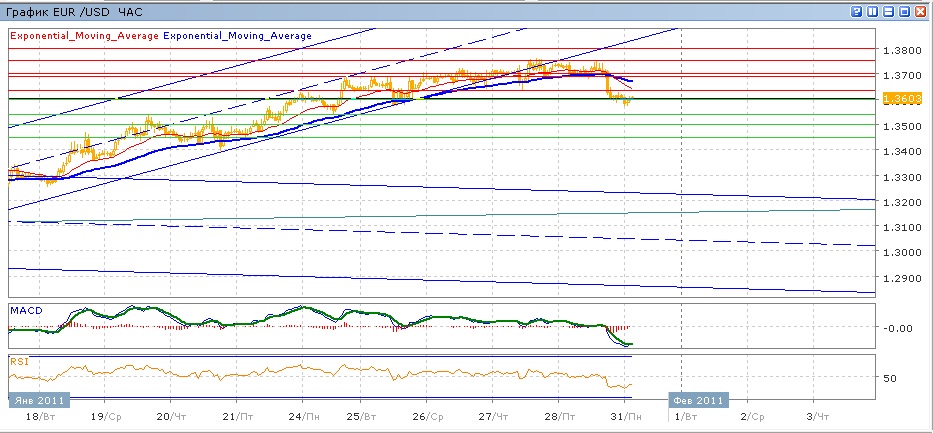Select the 1/Вт date on time axis
The height and width of the screenshot is (433, 933).
coord(687,416)
